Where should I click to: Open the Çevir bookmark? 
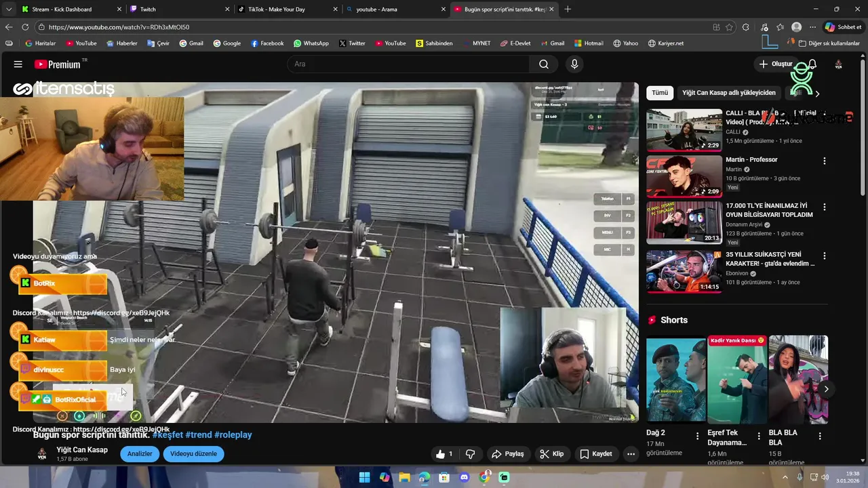click(157, 43)
